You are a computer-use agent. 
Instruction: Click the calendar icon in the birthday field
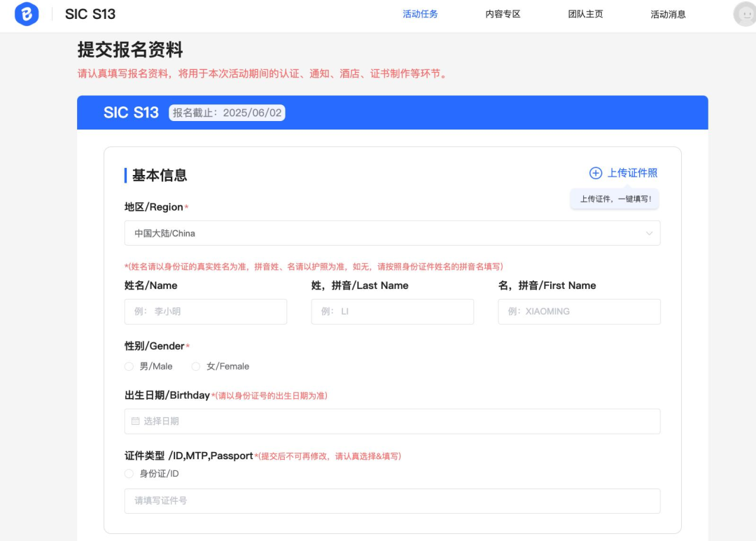[x=135, y=421]
